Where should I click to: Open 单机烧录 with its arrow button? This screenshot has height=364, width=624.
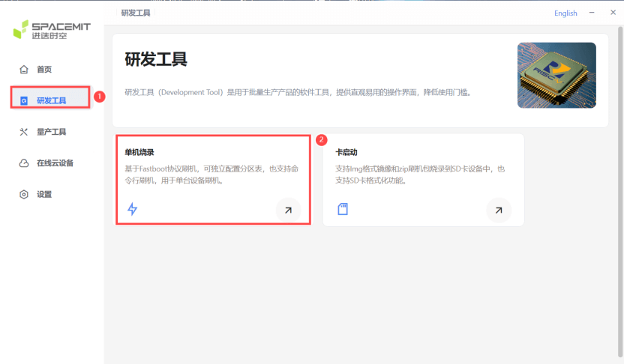[x=288, y=210]
